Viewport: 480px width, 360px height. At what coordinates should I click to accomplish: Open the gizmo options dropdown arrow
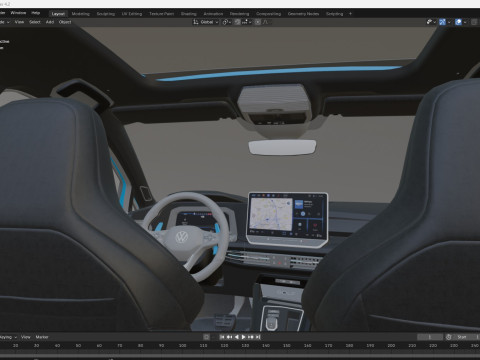pos(449,22)
